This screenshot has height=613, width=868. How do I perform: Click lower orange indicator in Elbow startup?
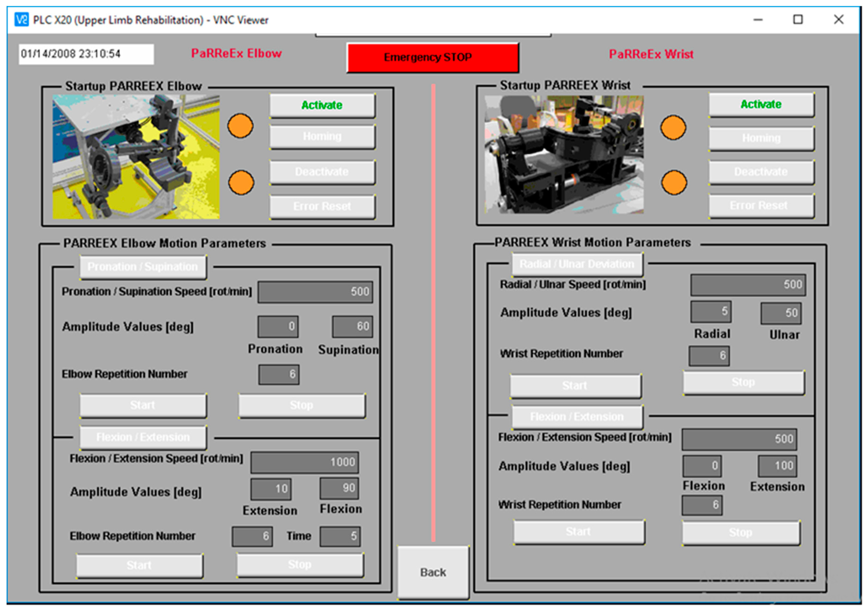tap(241, 183)
